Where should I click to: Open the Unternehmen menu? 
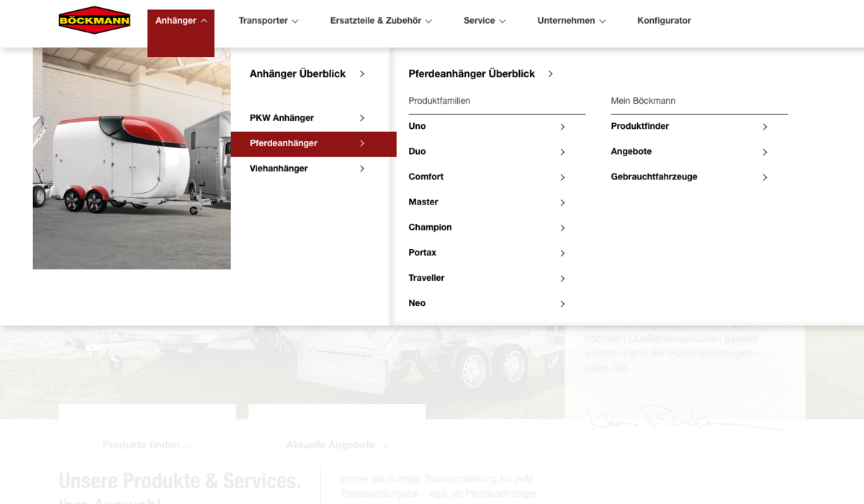click(571, 21)
